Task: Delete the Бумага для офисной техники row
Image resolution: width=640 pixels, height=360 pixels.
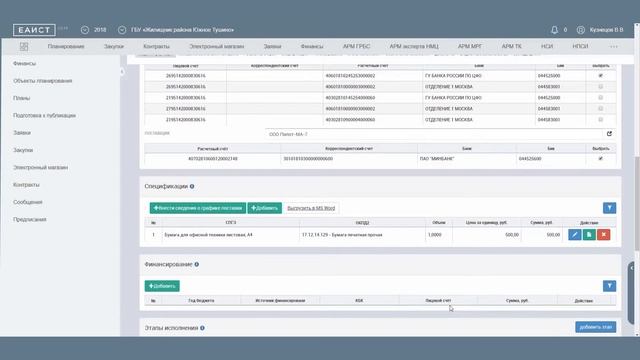Action: coord(604,235)
